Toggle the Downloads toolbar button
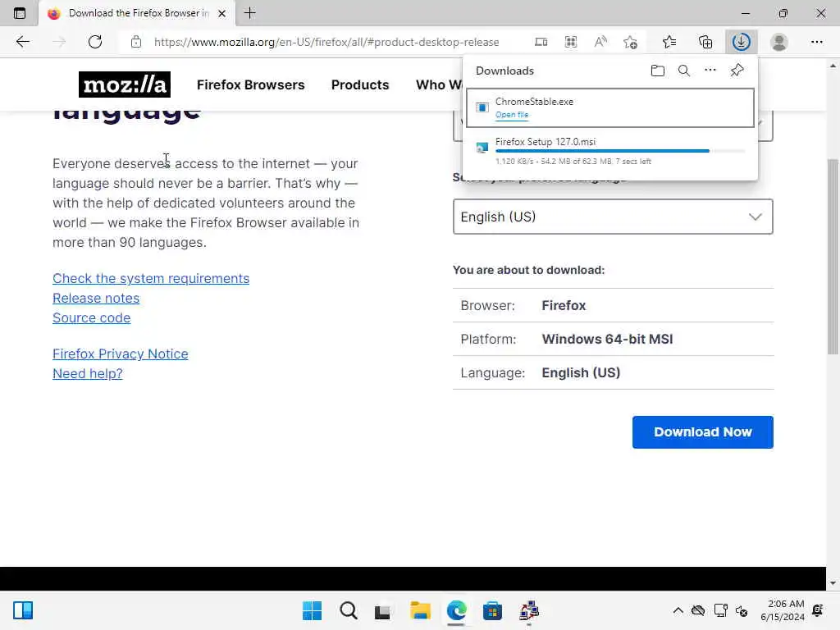The width and height of the screenshot is (840, 630). point(742,42)
